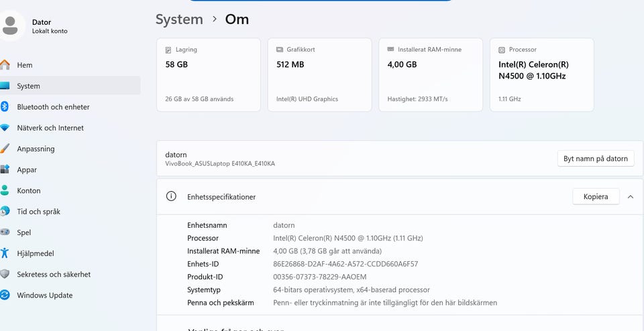Click the Appar icon in sidebar

[x=5, y=170]
